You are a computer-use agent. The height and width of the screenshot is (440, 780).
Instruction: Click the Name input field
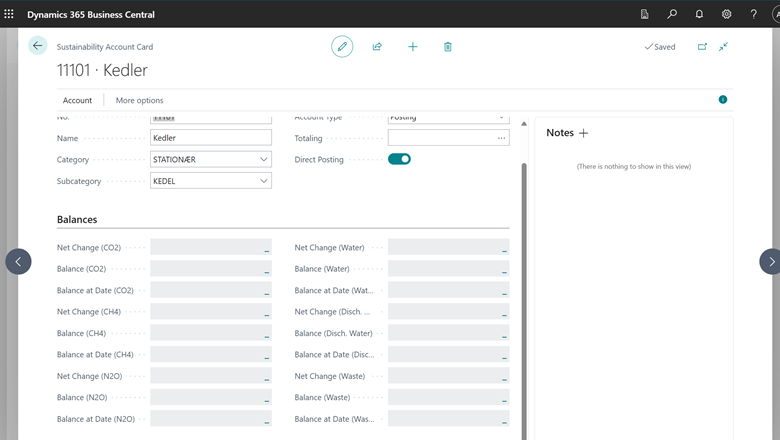[x=211, y=138]
